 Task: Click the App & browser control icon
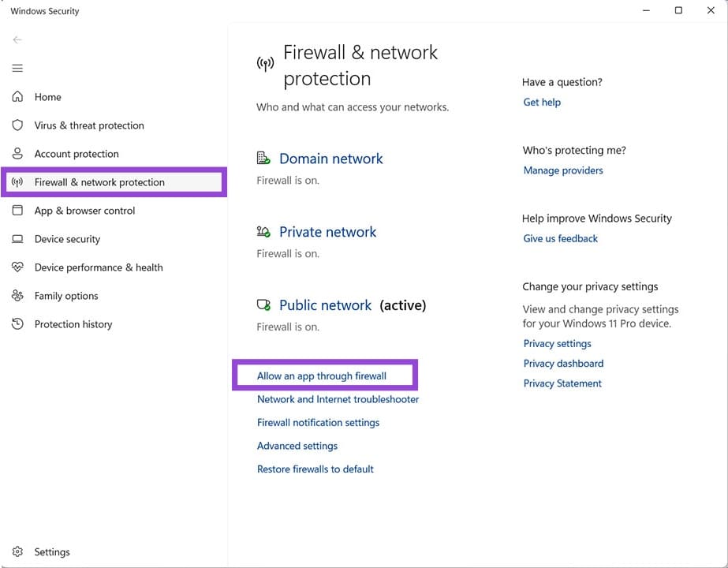click(x=17, y=211)
